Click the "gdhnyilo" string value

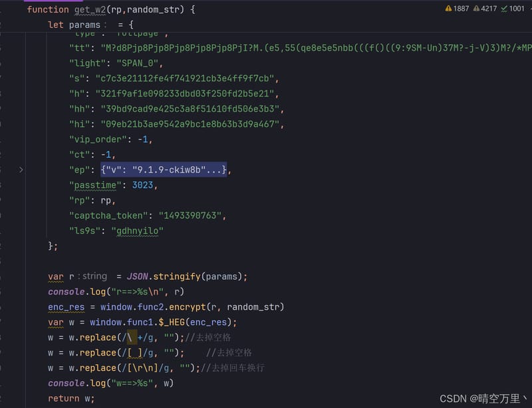(138, 231)
